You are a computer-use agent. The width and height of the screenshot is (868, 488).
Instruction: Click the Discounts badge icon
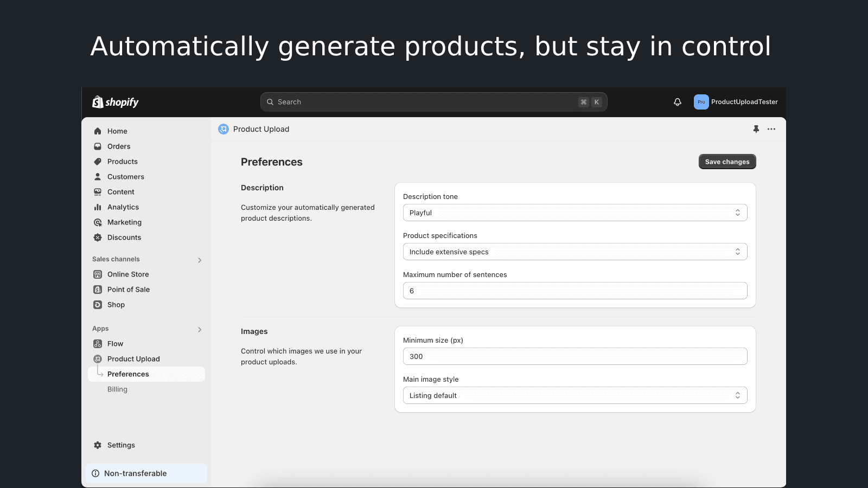(x=98, y=237)
